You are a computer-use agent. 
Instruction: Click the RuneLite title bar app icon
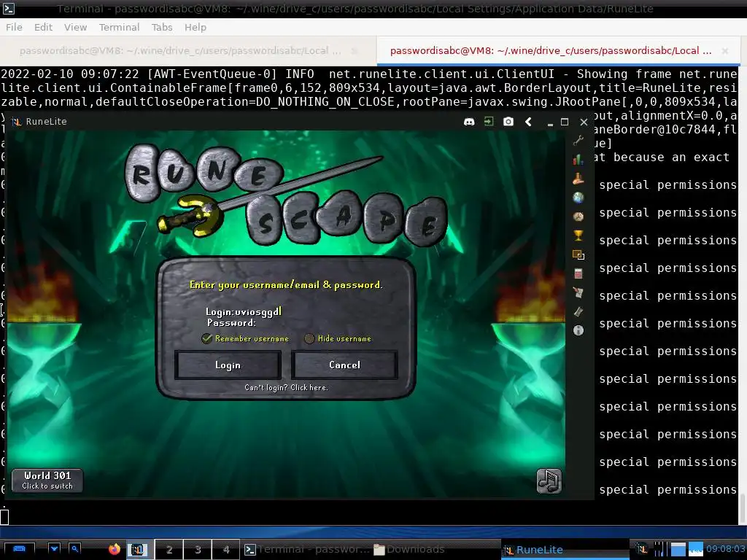click(x=17, y=122)
